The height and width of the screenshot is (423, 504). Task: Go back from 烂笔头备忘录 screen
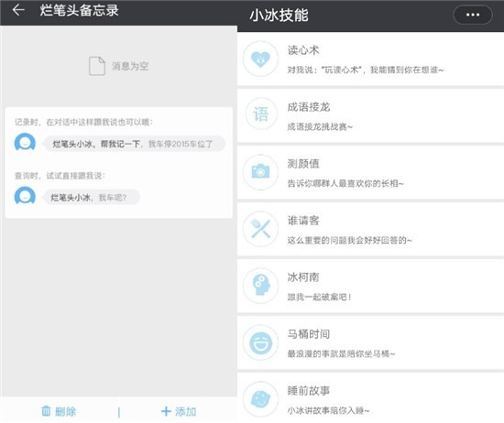pyautogui.click(x=18, y=10)
